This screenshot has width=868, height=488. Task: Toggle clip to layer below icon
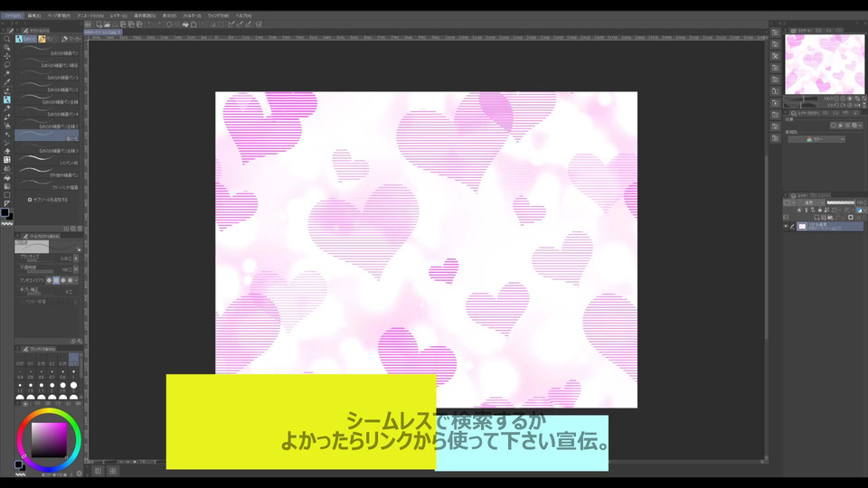(x=798, y=211)
